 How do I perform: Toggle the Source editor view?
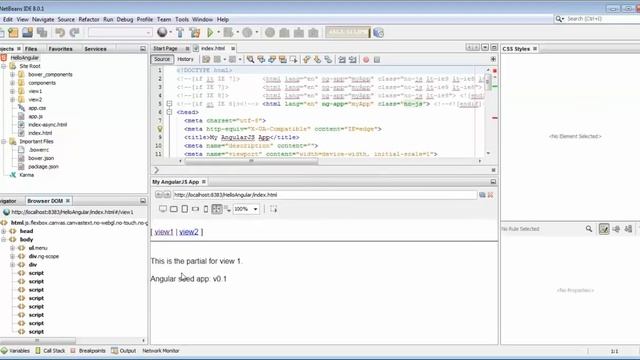click(162, 59)
